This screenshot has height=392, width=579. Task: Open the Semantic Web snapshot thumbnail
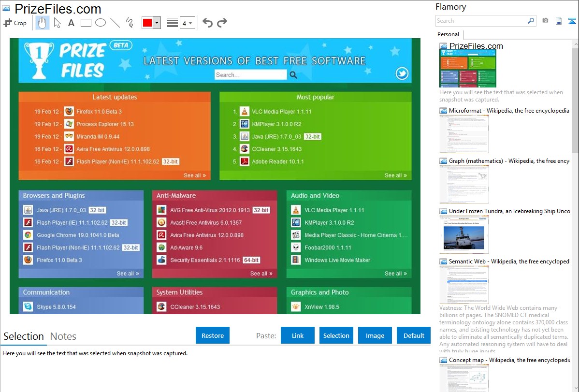tap(464, 285)
